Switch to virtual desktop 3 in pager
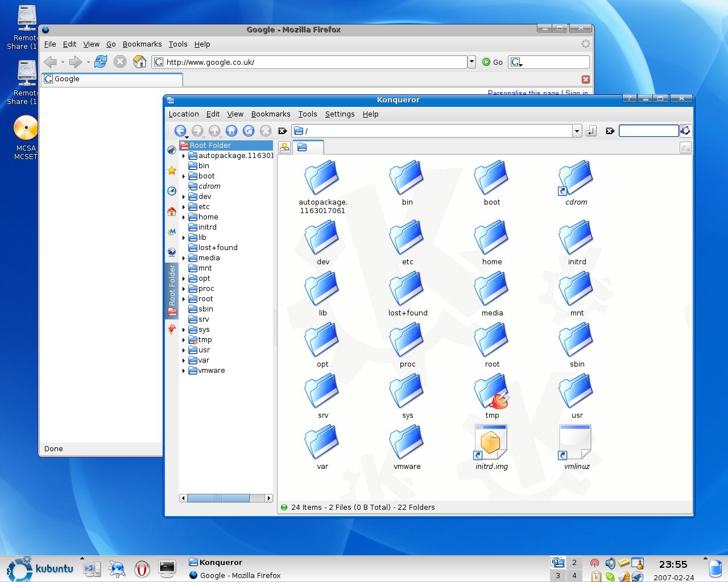 click(557, 576)
